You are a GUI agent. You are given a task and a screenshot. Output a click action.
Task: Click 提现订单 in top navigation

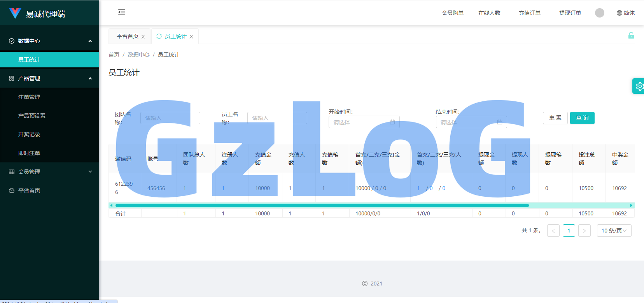[x=570, y=13]
